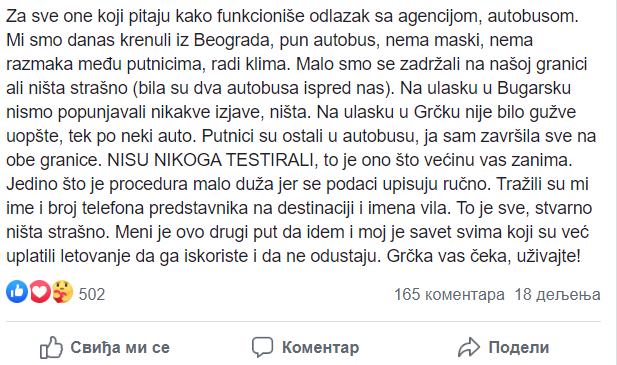Click the outlined thumbs-up icon beside Свиђа ми се

click(x=51, y=347)
